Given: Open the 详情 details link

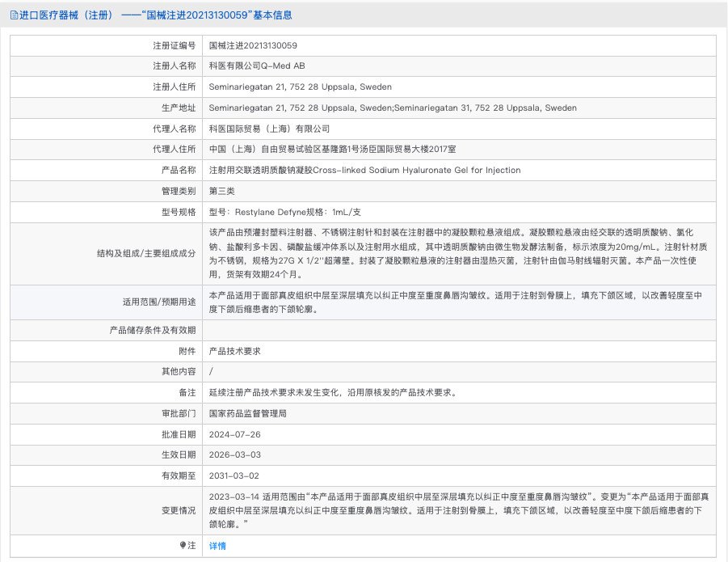Looking at the screenshot, I should tap(218, 546).
